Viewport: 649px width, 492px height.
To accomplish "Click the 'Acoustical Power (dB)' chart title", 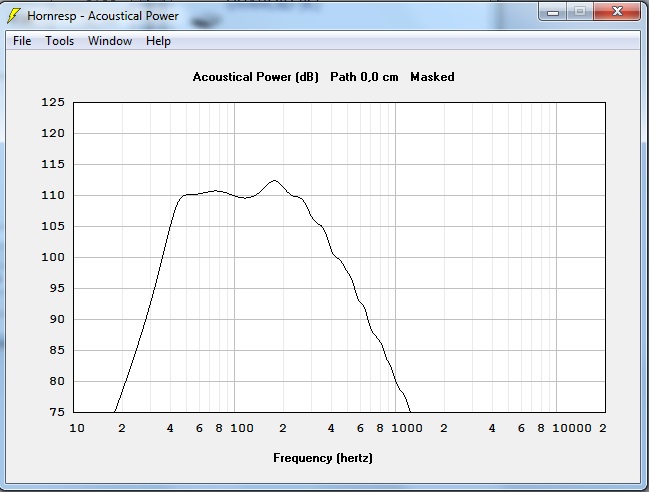I will pyautogui.click(x=255, y=77).
